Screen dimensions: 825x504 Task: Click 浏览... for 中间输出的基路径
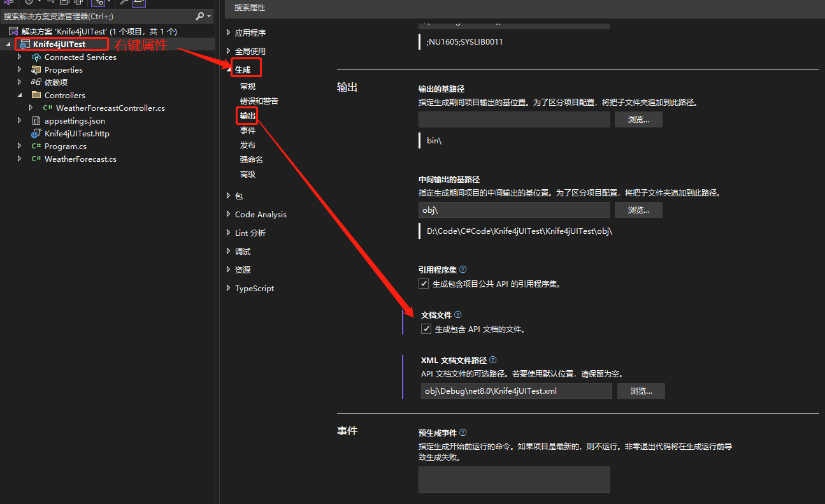[x=638, y=210]
